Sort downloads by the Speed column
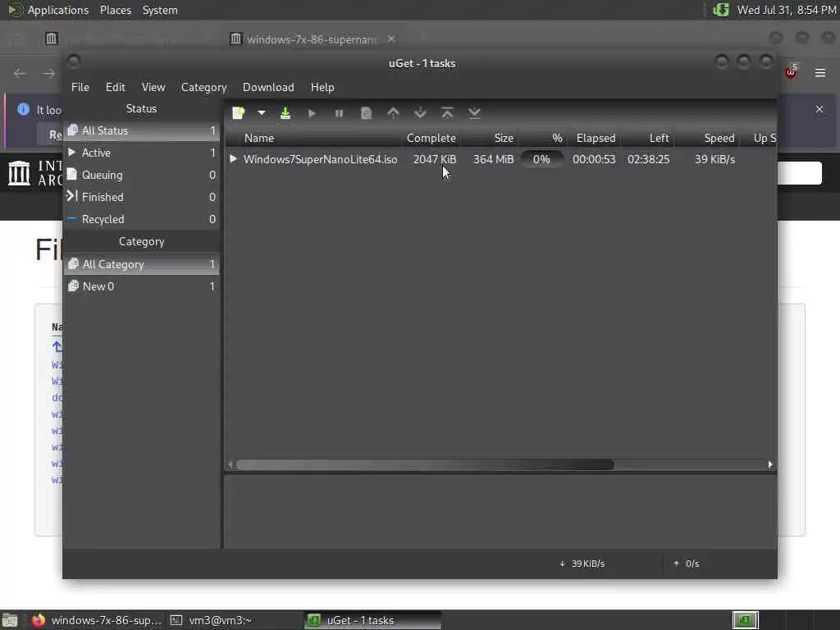This screenshot has height=630, width=840. pos(707,138)
